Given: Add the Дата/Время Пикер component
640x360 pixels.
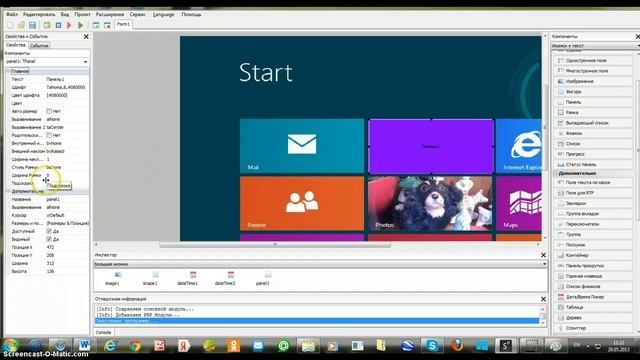Looking at the screenshot, I should (593, 297).
